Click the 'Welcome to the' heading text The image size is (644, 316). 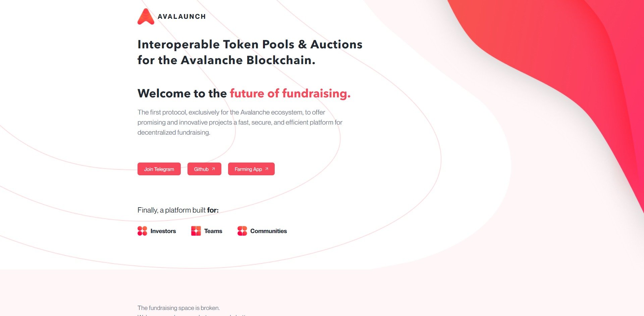pos(182,93)
